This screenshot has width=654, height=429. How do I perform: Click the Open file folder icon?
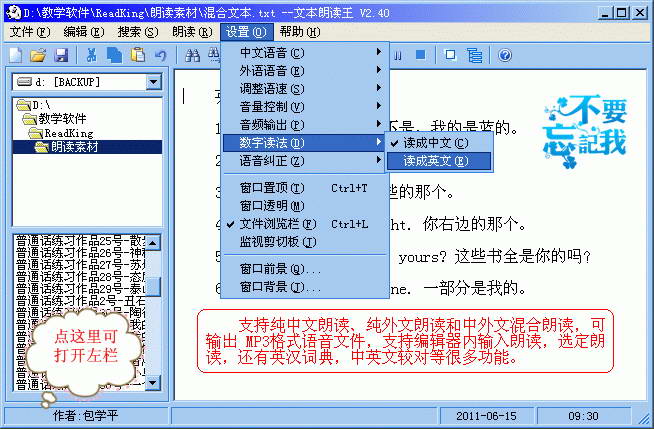39,54
